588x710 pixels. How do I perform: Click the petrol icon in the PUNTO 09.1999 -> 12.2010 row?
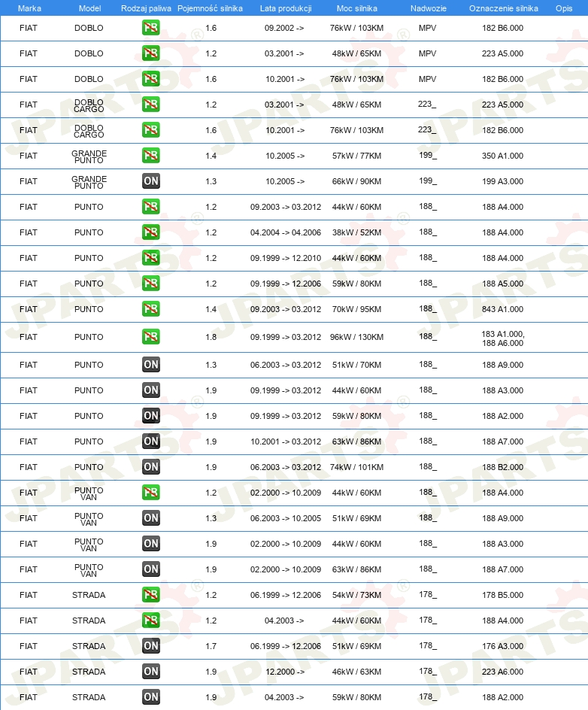[150, 258]
